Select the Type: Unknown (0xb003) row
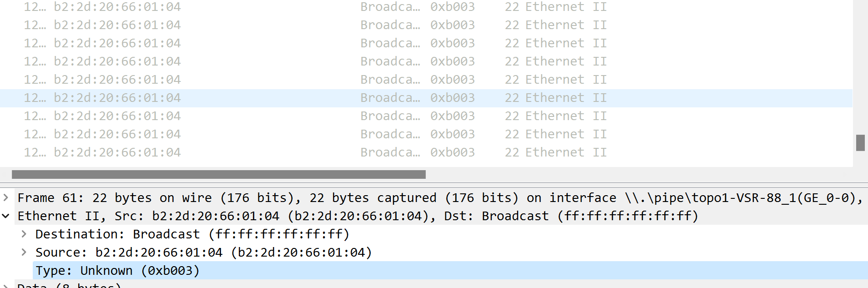The image size is (868, 288). pos(117,270)
